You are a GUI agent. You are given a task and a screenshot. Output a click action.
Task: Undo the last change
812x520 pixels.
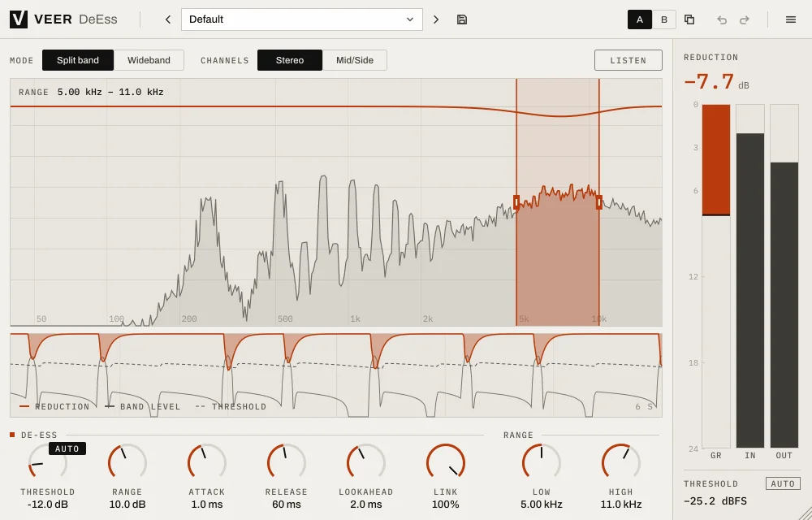click(722, 19)
